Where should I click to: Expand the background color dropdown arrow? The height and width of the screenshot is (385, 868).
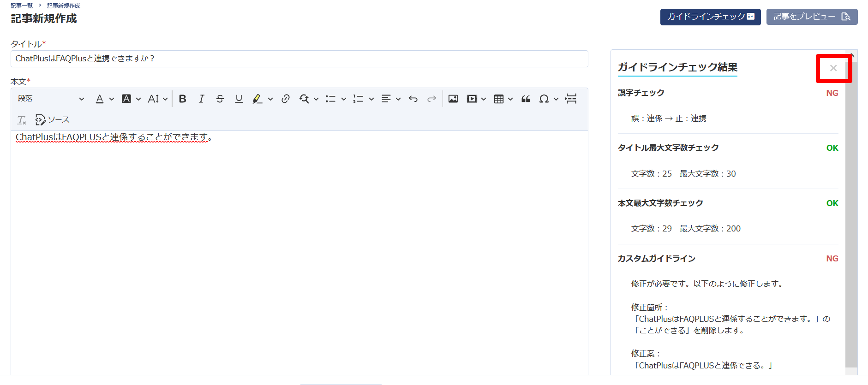click(x=138, y=99)
